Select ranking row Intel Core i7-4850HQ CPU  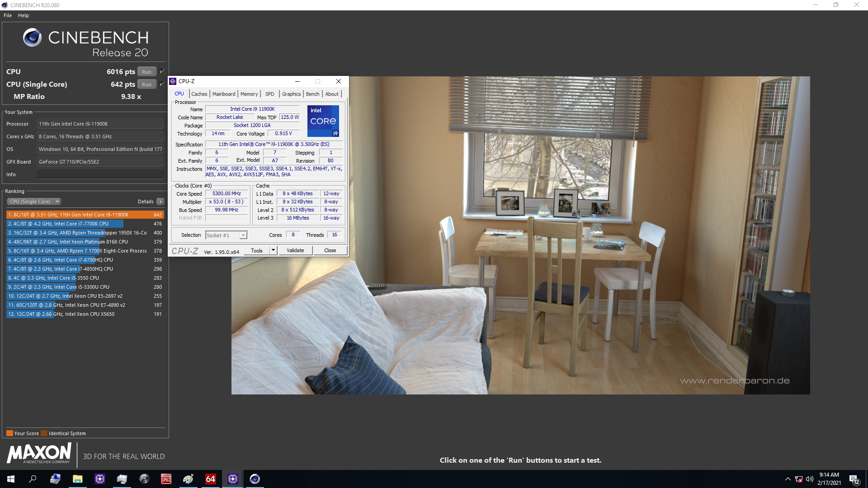(85, 269)
